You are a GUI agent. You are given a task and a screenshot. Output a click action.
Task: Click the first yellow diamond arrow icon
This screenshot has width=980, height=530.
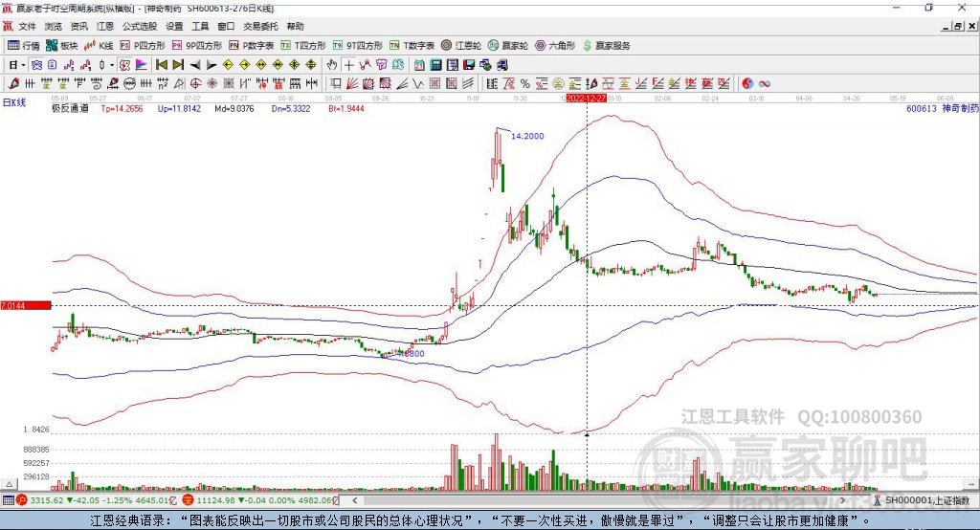pos(228,65)
